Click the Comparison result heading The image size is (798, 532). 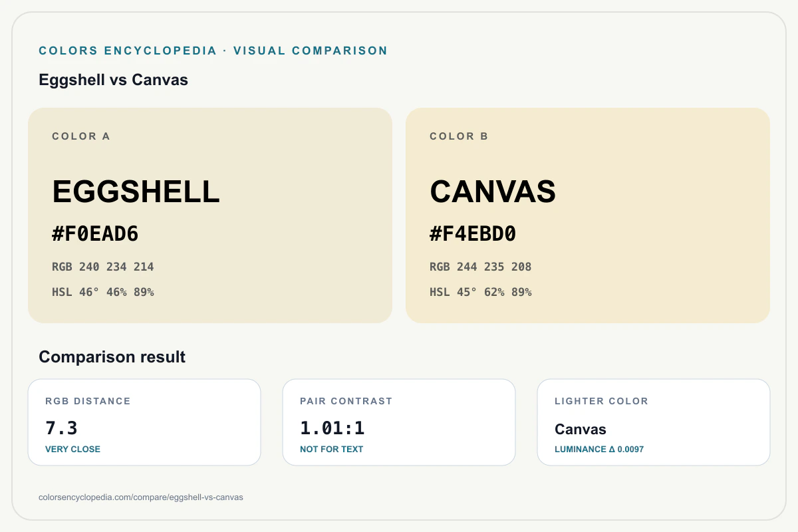click(112, 357)
